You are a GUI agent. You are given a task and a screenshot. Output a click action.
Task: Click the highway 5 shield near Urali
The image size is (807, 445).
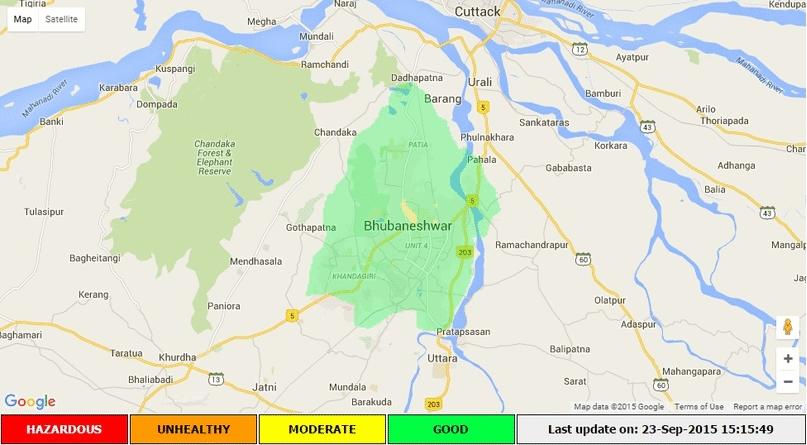pyautogui.click(x=483, y=108)
